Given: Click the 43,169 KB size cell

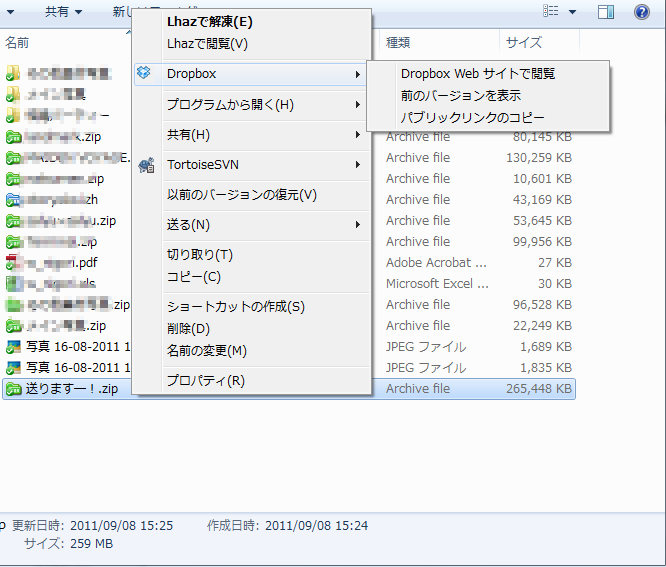Looking at the screenshot, I should [x=542, y=200].
